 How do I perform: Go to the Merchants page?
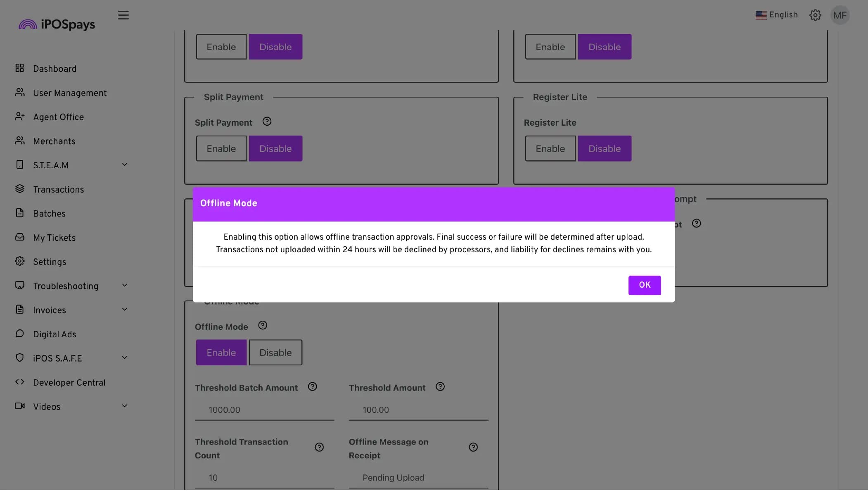pos(54,141)
